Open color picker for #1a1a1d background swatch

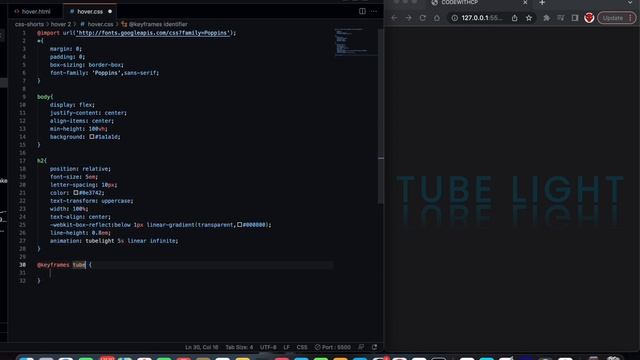[92, 137]
